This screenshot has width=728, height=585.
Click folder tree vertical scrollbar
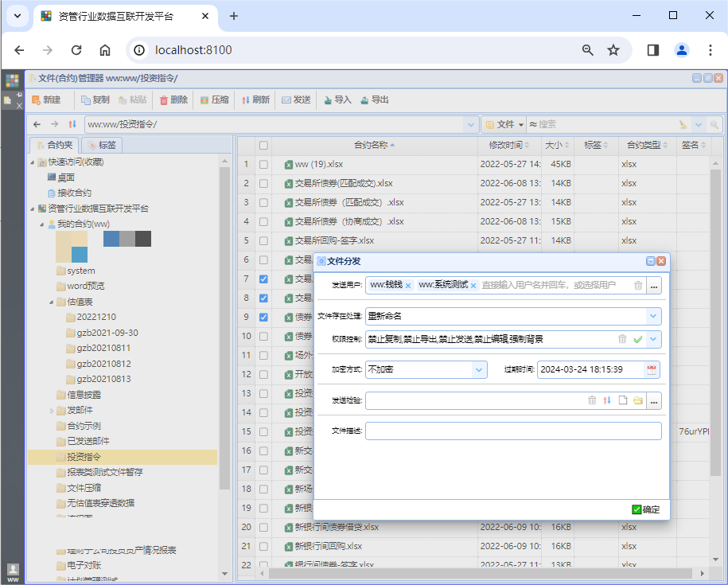[224, 327]
